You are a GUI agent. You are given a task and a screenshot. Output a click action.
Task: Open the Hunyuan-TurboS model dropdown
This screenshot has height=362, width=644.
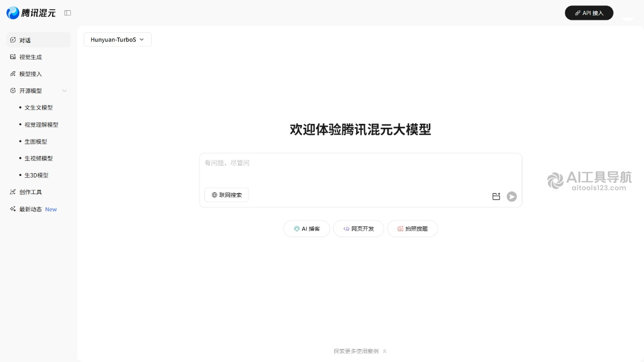[x=118, y=40]
